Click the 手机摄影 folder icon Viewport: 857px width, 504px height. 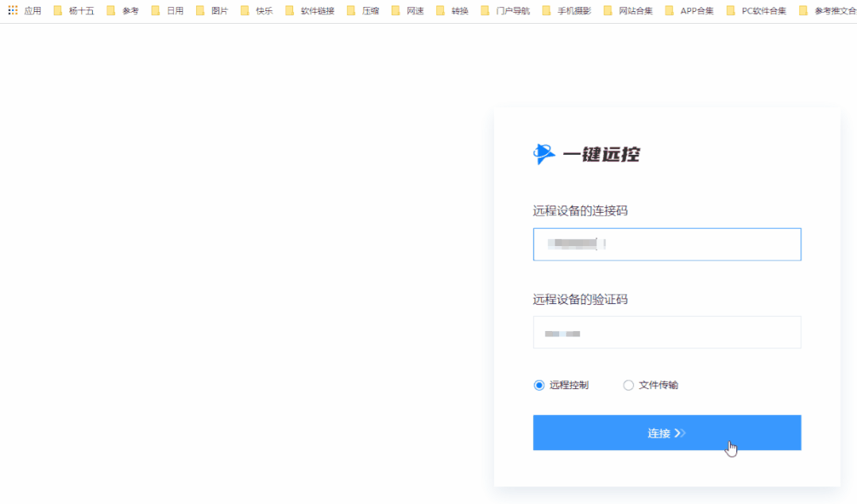(x=545, y=10)
